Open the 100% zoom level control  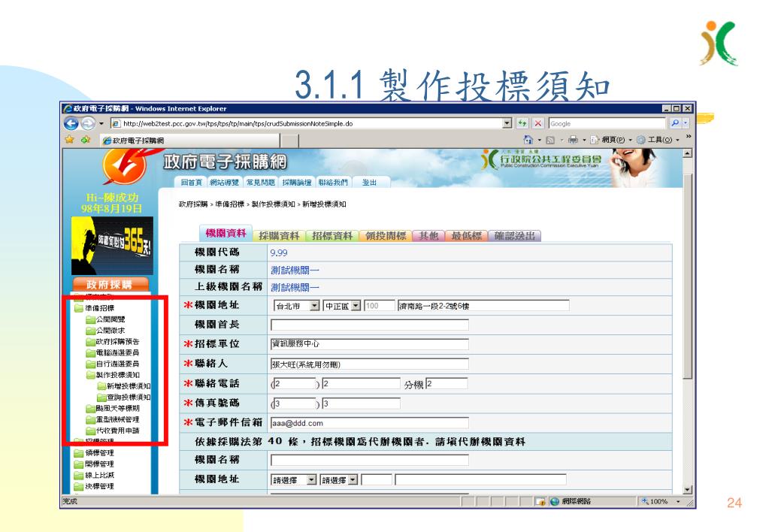pyautogui.click(x=660, y=502)
